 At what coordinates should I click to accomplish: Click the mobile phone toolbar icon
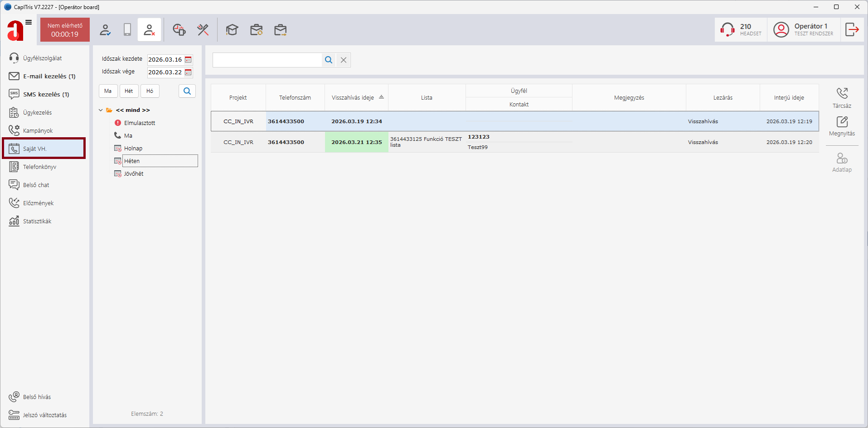tap(127, 30)
